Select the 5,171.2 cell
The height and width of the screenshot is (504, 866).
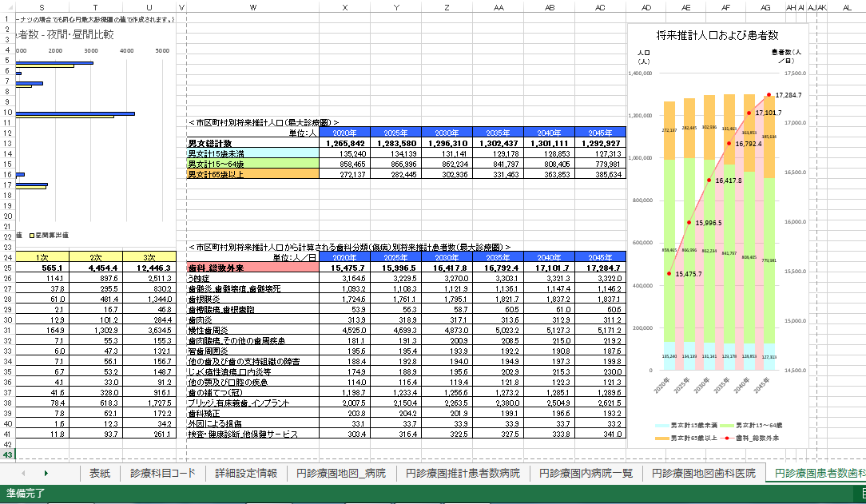(600, 330)
